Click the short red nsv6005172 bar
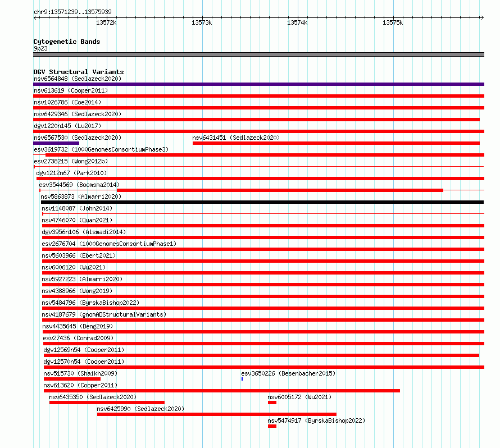Image resolution: width=500 pixels, height=448 pixels. click(272, 403)
